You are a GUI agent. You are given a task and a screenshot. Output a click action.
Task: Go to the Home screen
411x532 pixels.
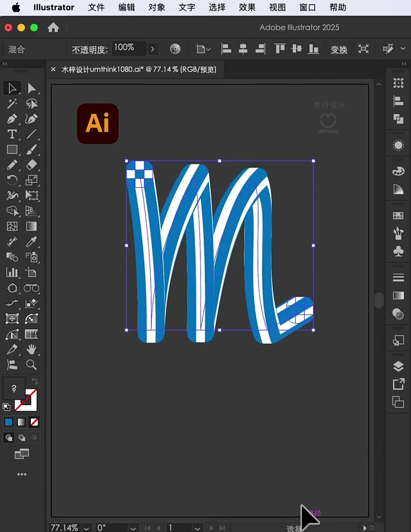[x=53, y=27]
